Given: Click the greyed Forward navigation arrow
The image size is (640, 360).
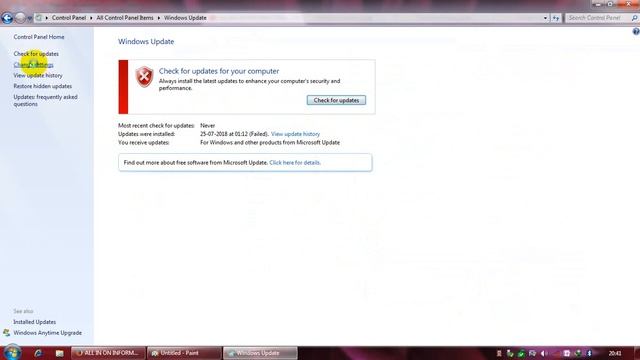Looking at the screenshot, I should coord(20,18).
